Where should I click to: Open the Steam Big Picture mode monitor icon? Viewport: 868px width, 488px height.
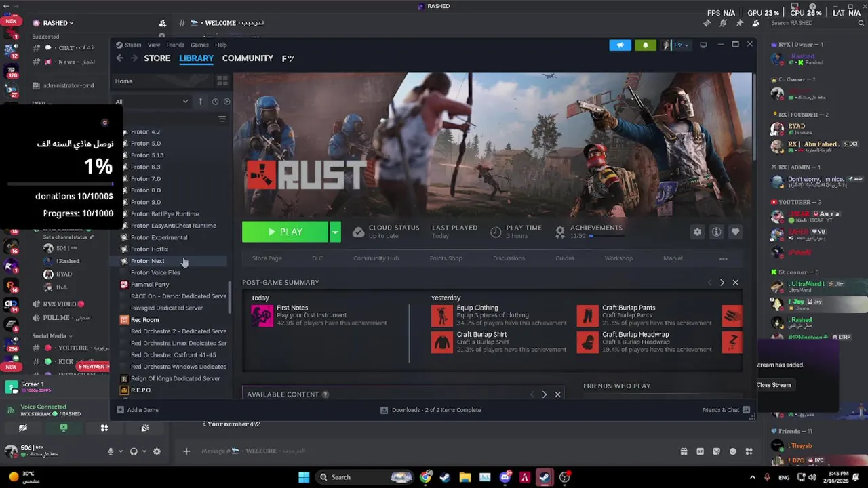click(x=703, y=45)
